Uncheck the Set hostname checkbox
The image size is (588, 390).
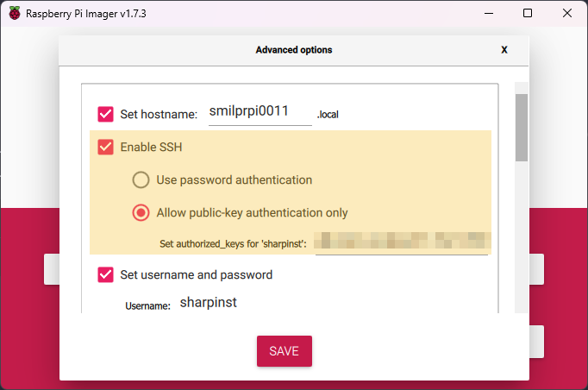105,114
